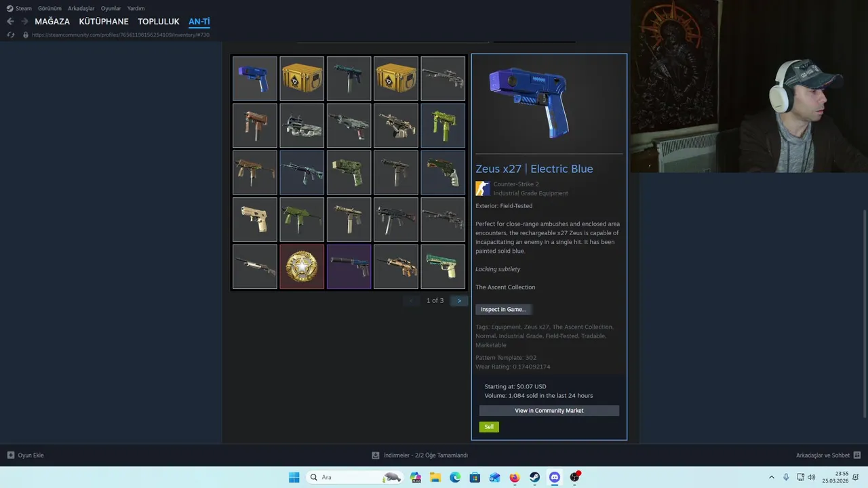The height and width of the screenshot is (488, 868).
Task: Select the teal and cream pistol item
Action: click(443, 266)
